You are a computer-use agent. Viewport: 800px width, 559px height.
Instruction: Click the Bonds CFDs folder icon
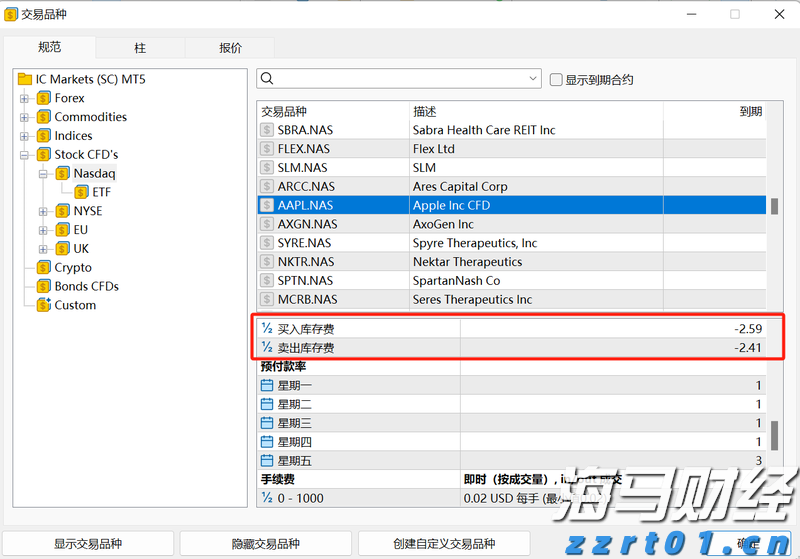coord(44,286)
